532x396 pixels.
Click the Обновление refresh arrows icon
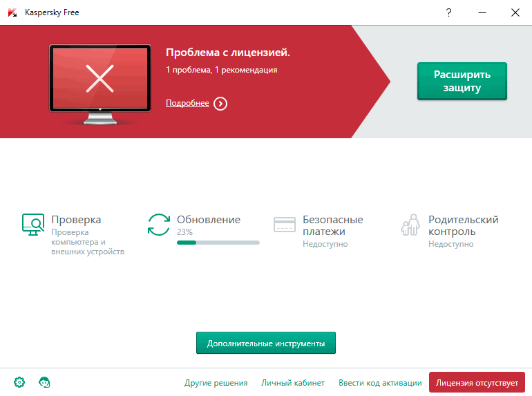159,225
